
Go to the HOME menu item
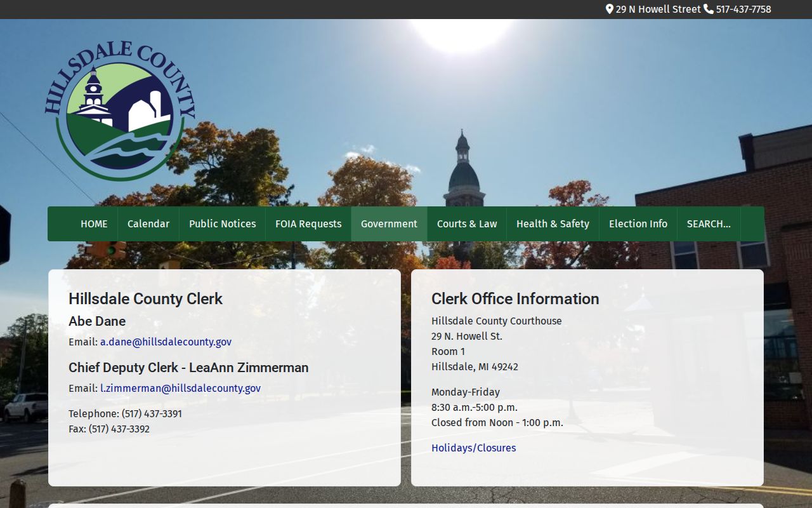[x=94, y=224]
